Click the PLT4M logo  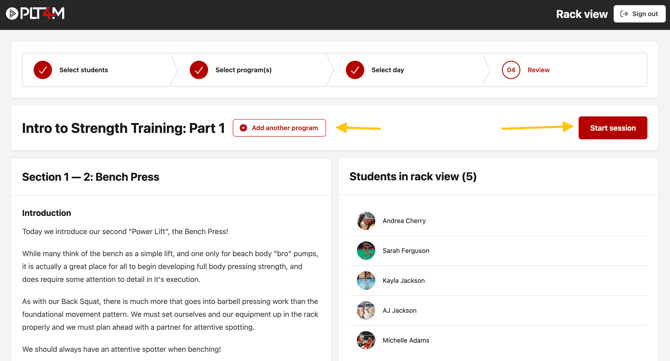pos(35,14)
